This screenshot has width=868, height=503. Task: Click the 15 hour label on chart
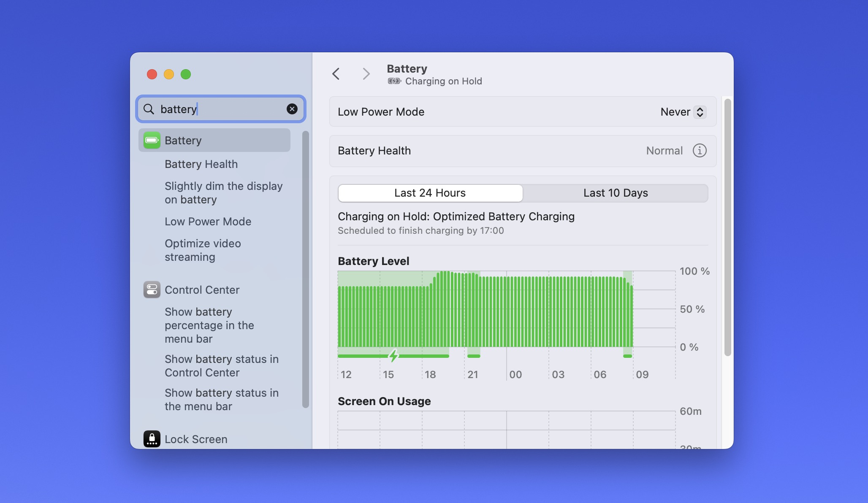click(388, 375)
